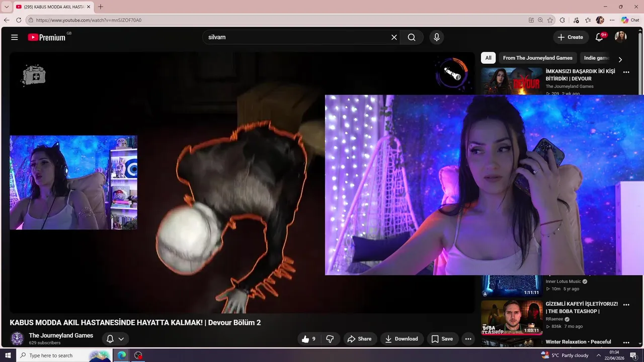The height and width of the screenshot is (362, 644).
Task: Dislike this video
Action: point(330,339)
